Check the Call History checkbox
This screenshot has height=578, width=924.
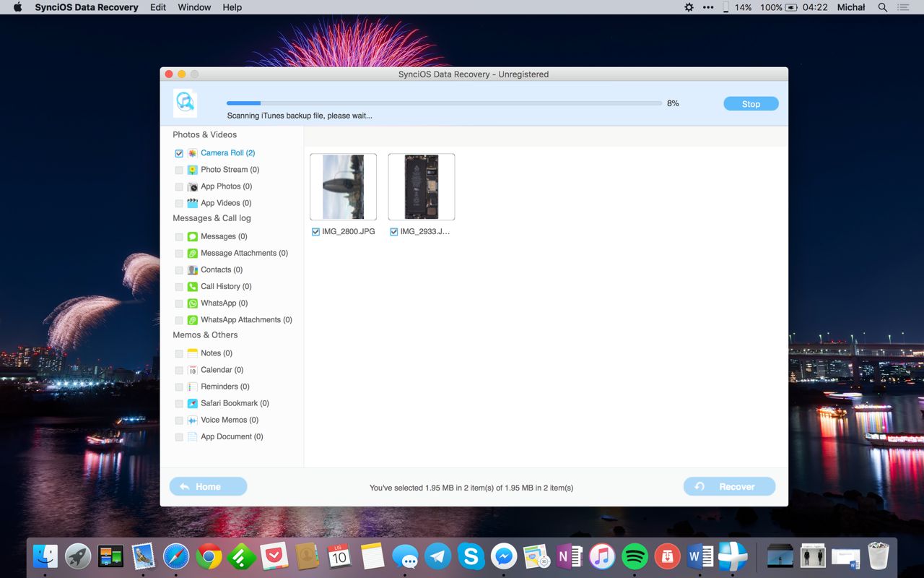pos(179,286)
